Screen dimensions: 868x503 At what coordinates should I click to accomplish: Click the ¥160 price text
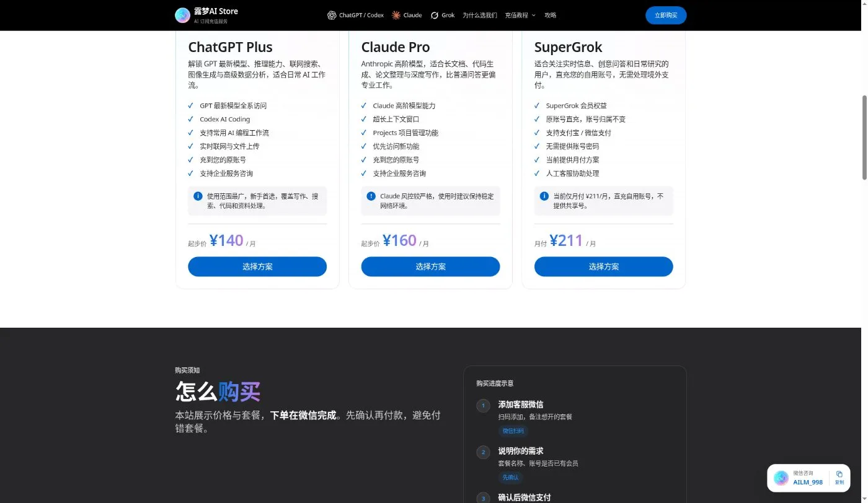[x=399, y=240]
